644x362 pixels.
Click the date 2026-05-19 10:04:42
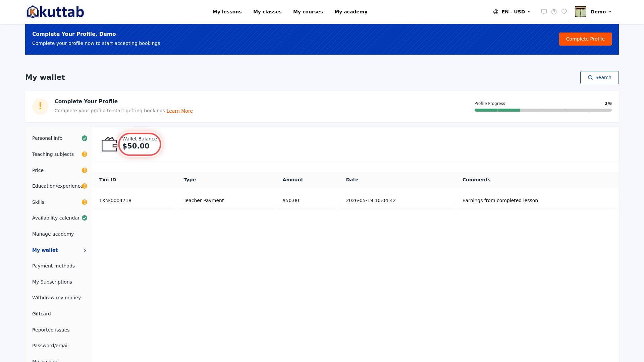click(x=371, y=200)
